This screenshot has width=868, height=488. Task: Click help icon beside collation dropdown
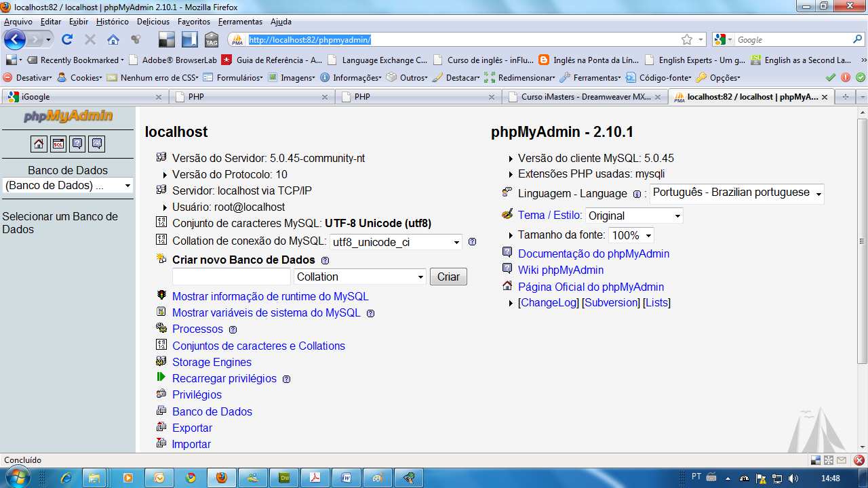[473, 242]
